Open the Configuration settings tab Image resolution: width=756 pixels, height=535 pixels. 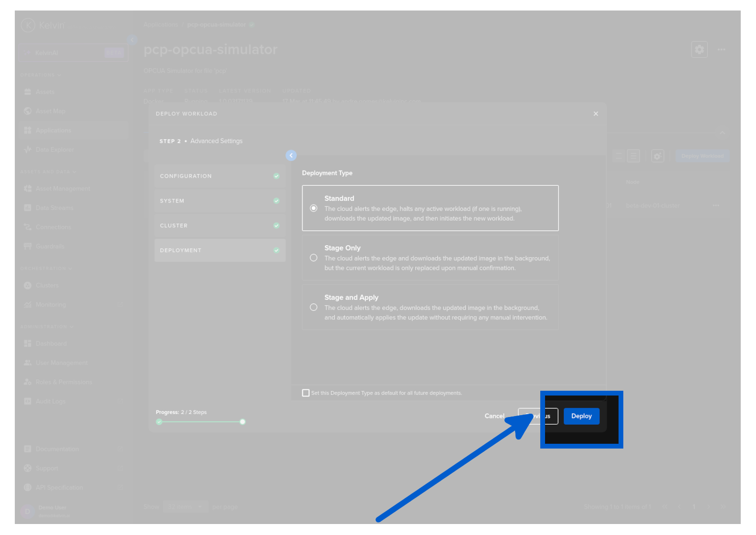[x=220, y=176]
